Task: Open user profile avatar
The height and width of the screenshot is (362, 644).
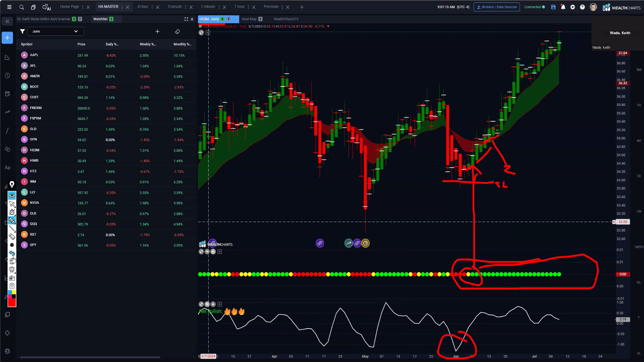Action: (x=593, y=7)
